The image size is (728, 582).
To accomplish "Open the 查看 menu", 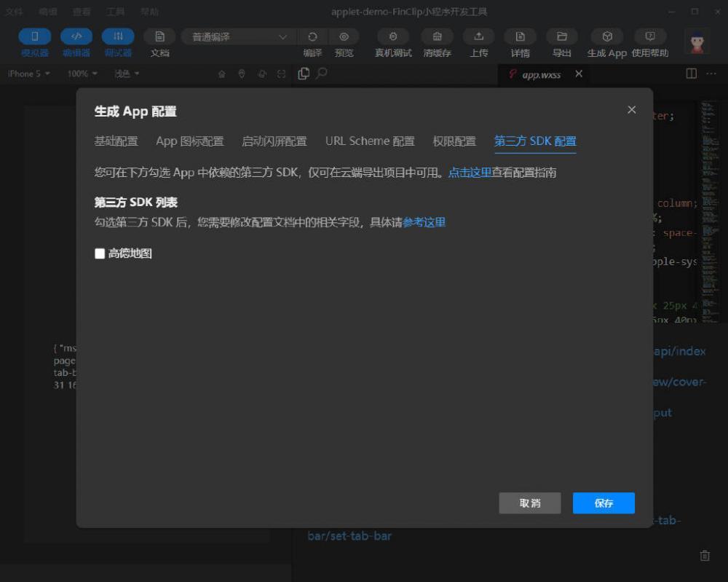I will [82, 12].
